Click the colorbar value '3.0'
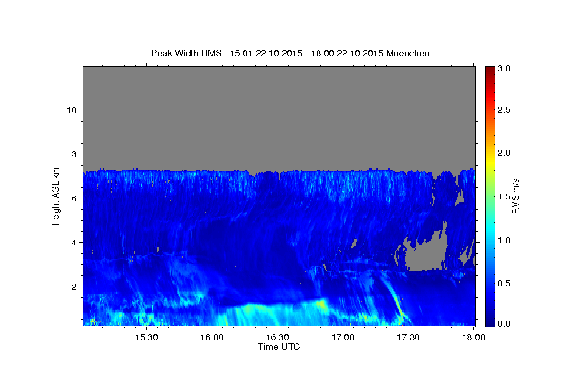 [504, 69]
